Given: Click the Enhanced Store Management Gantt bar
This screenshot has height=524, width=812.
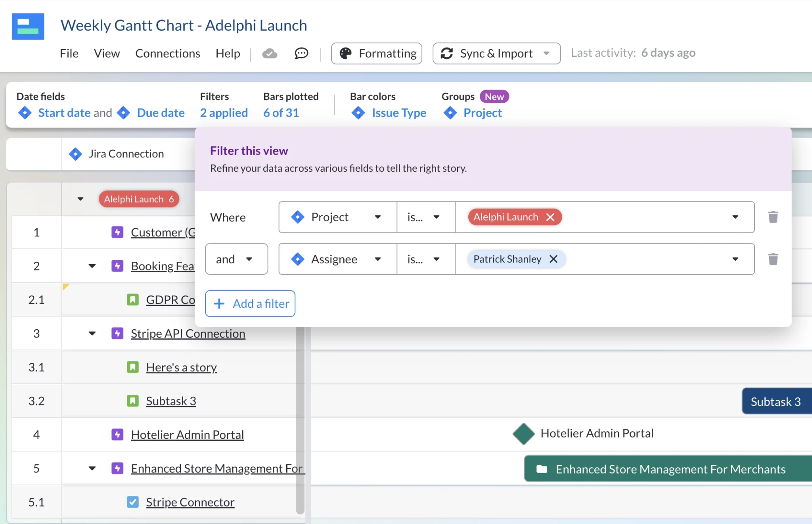Looking at the screenshot, I should [668, 468].
